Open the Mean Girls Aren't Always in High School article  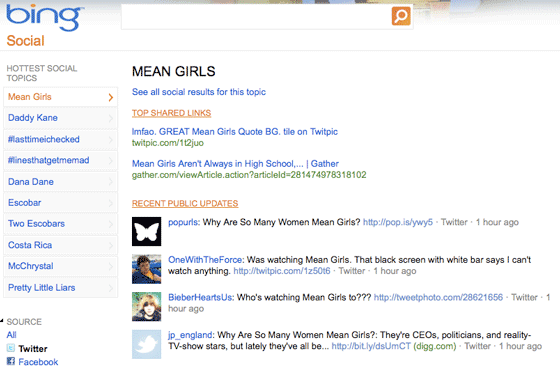pos(235,164)
